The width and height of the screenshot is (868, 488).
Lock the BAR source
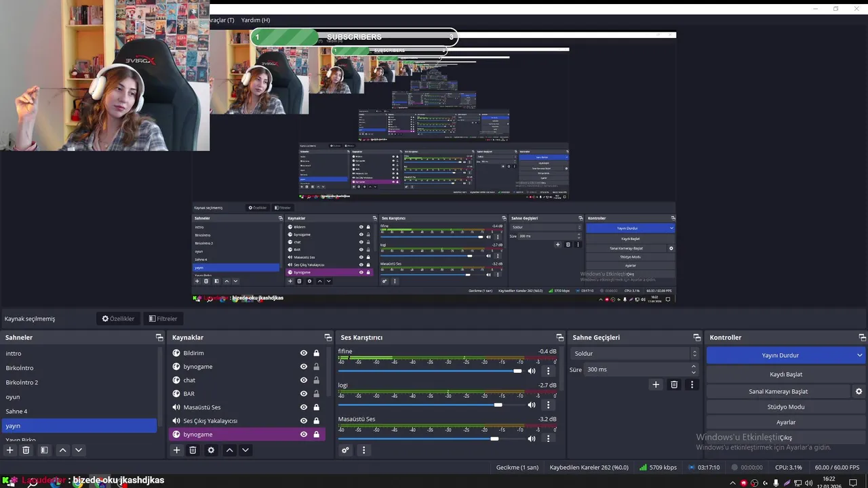point(316,394)
